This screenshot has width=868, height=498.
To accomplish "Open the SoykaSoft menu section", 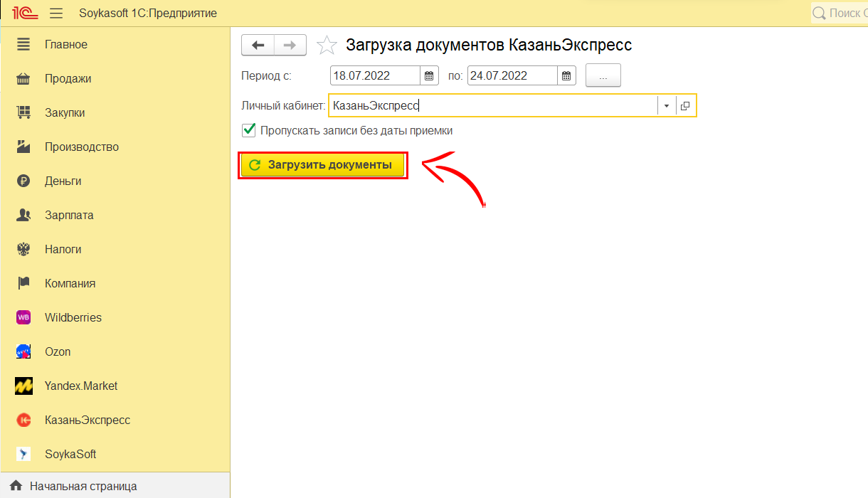I will click(x=70, y=455).
